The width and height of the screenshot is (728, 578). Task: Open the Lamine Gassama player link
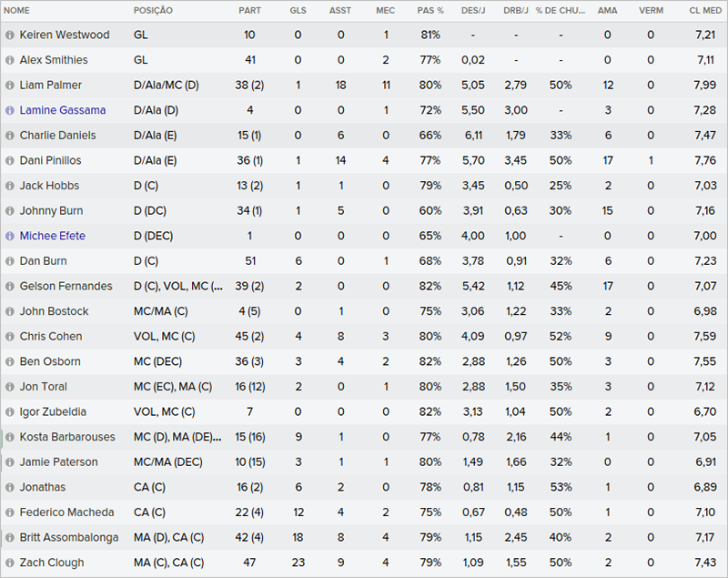point(63,110)
